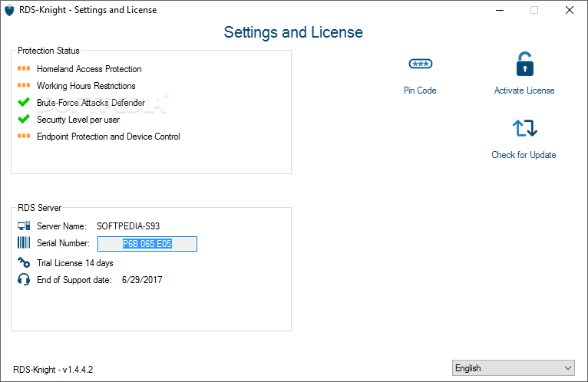Click the green checkmark for Security Level per user

(24, 119)
